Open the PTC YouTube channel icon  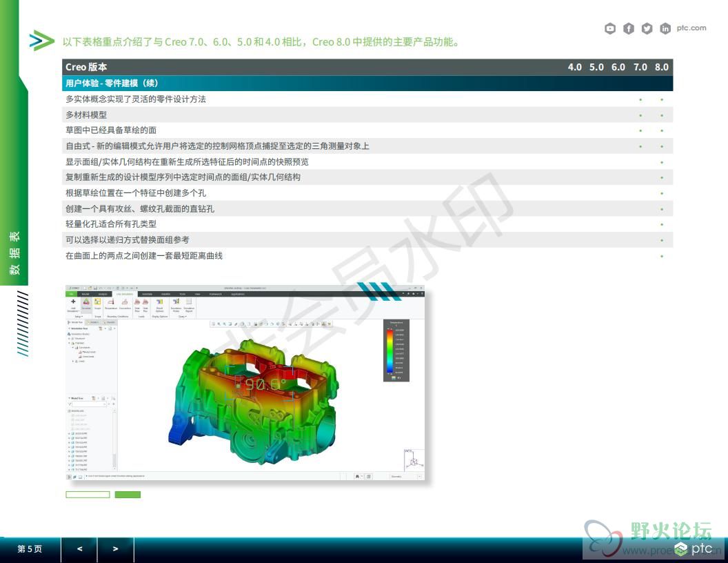tap(610, 28)
